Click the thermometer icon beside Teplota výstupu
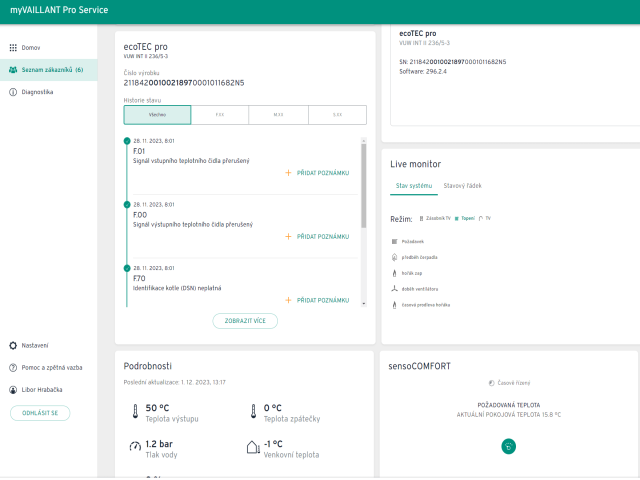640x480 pixels. [x=135, y=411]
